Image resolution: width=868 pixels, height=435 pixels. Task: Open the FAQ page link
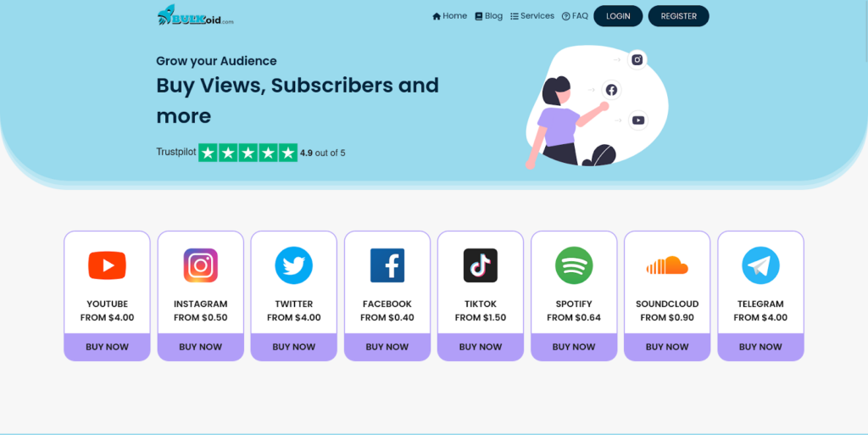575,16
